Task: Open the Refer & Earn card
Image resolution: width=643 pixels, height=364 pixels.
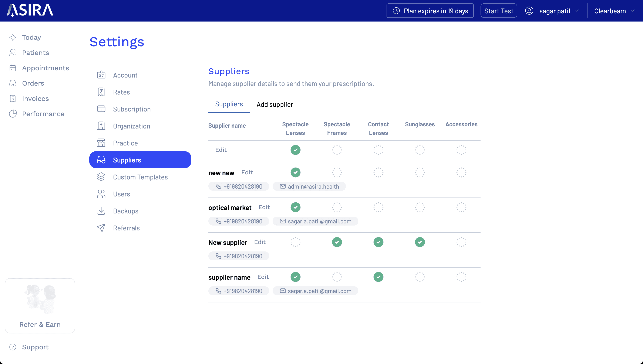Action: point(40,306)
